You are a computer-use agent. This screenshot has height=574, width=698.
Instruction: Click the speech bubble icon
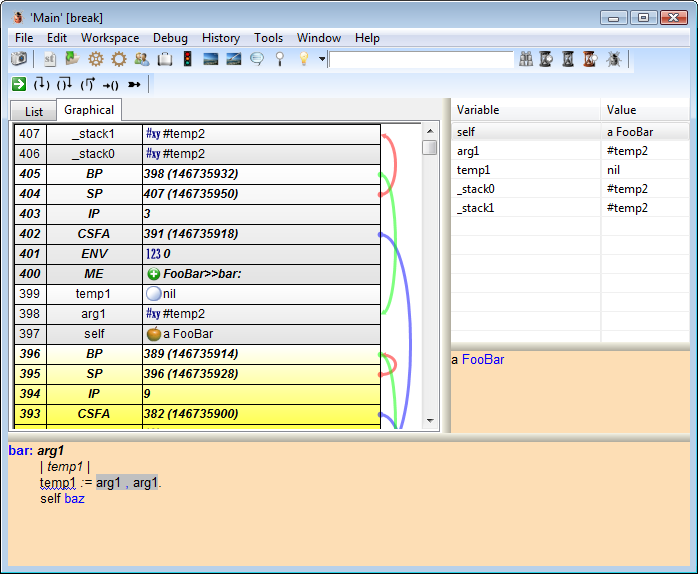(257, 59)
